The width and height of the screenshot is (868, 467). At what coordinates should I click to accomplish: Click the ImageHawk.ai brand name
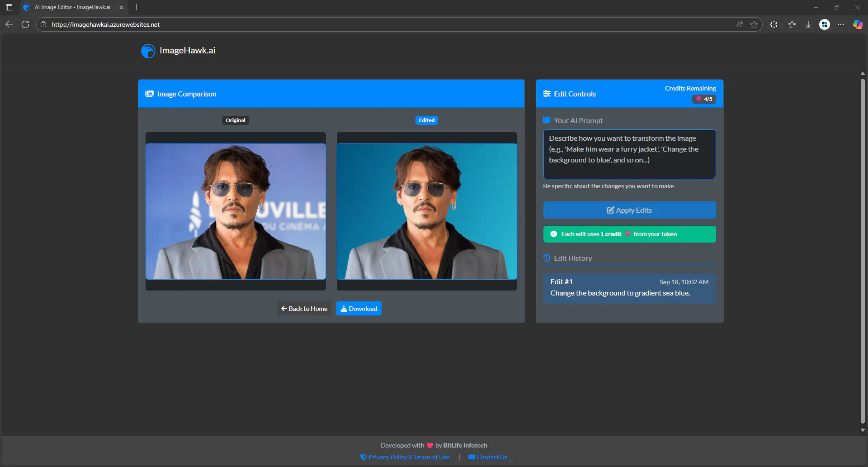pos(187,51)
